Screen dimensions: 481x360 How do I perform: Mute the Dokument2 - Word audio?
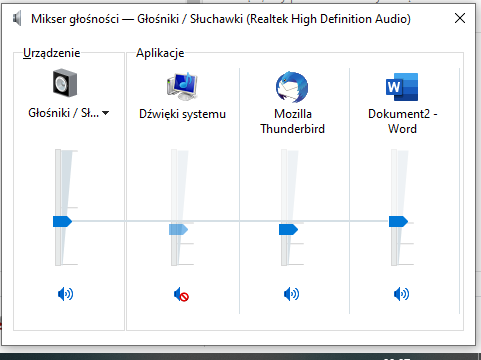click(401, 294)
